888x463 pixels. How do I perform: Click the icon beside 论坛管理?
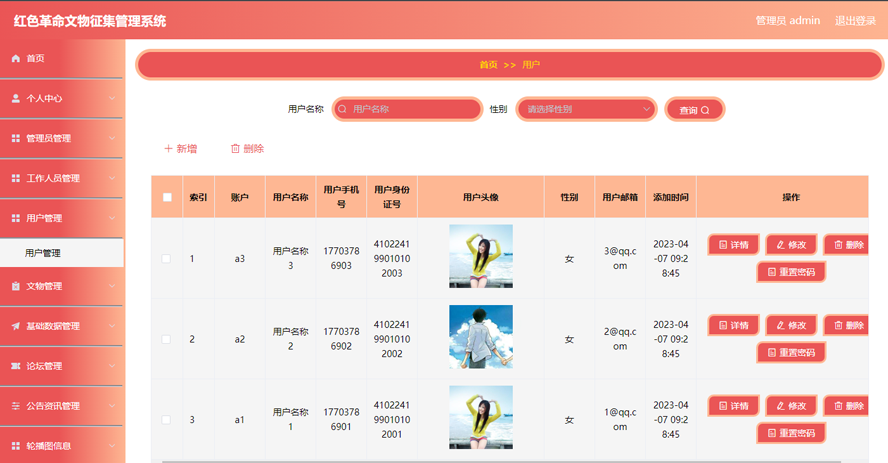[x=16, y=366]
